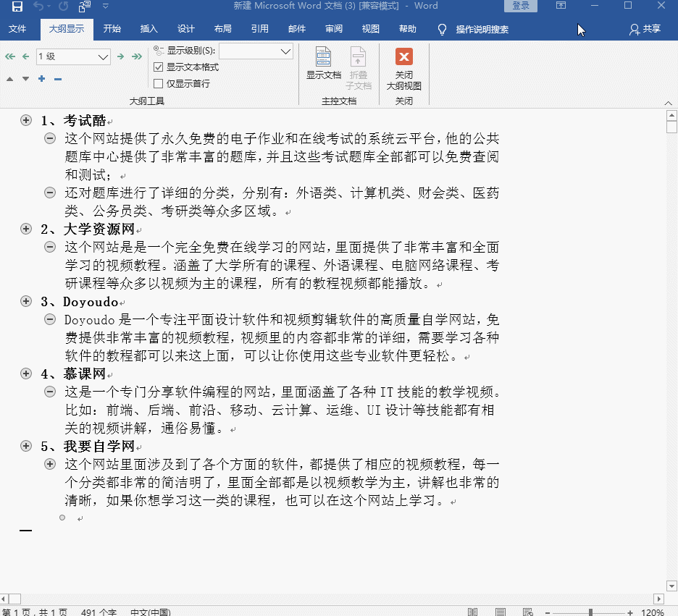Expand plus symbol beside heading 2、大学资源网

[x=26, y=229]
